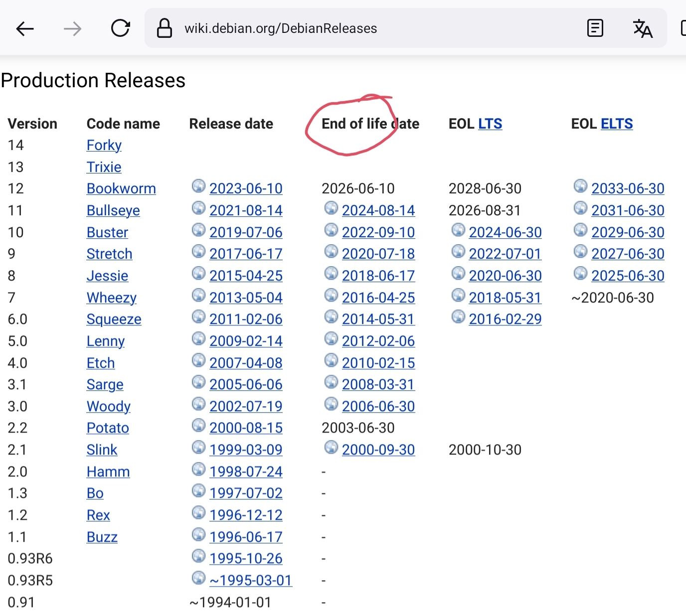Open the Hamm code name link

tap(108, 471)
